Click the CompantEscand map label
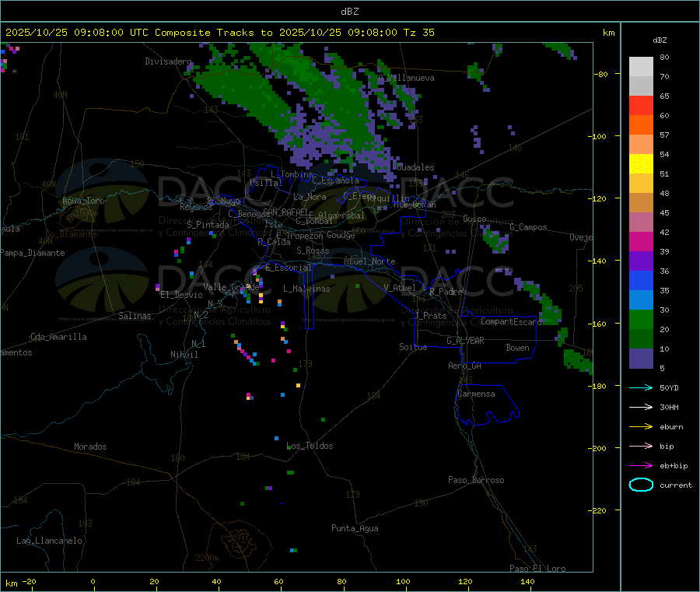Viewport: 700px width, 592px height. [x=511, y=322]
